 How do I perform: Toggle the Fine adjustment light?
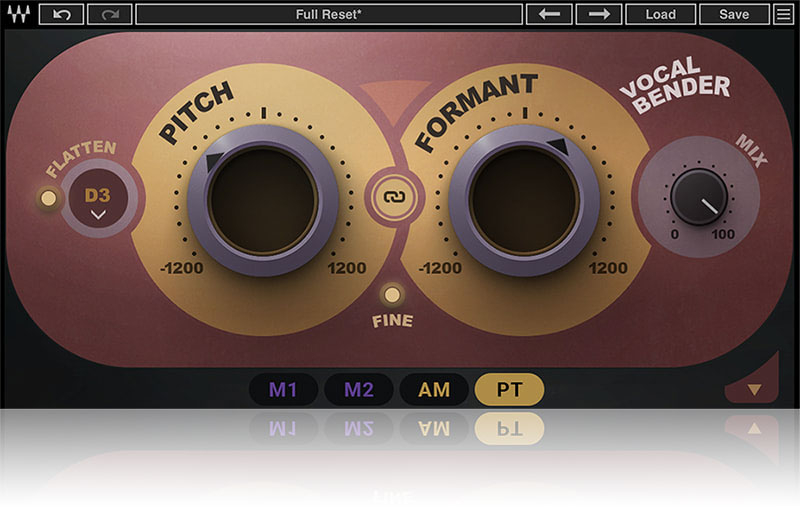(393, 295)
